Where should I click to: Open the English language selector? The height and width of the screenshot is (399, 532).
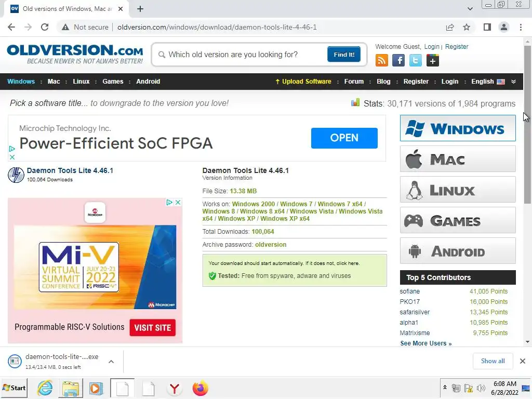point(487,82)
